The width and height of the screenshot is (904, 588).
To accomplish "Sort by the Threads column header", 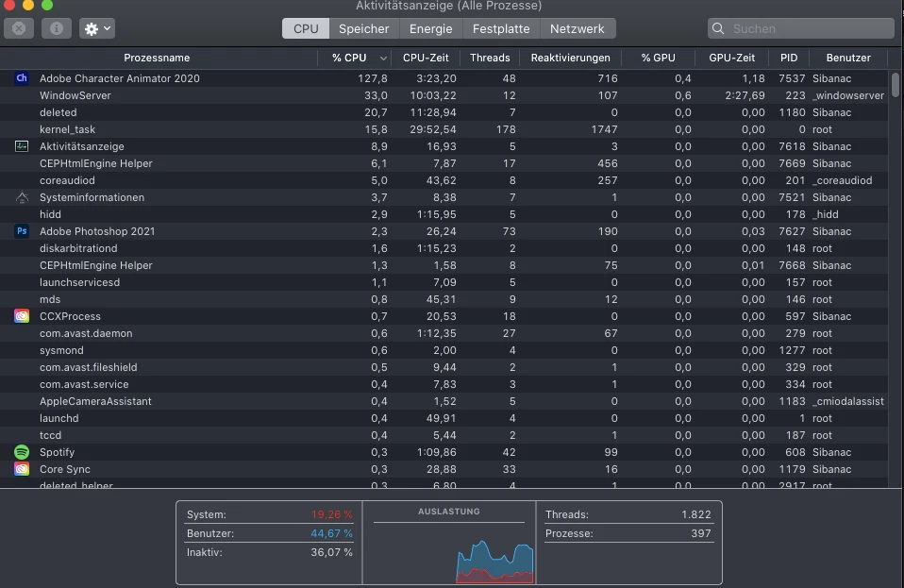I will (x=490, y=58).
